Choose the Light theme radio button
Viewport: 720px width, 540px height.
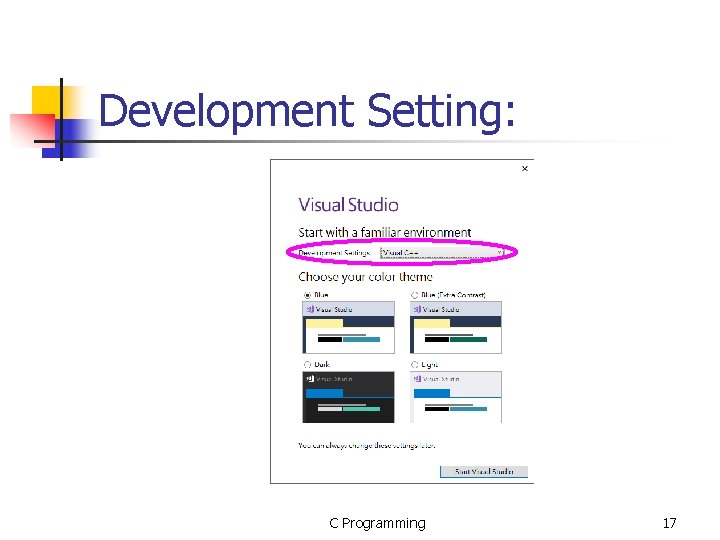coord(415,365)
